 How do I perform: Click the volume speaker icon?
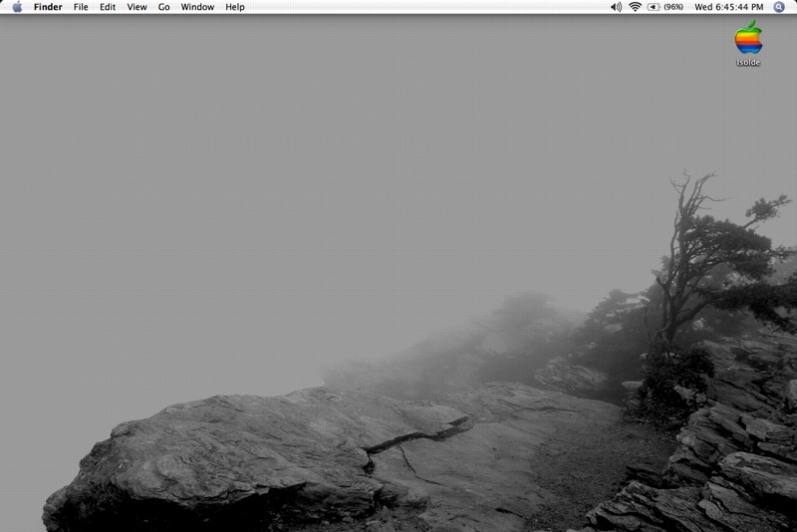616,7
